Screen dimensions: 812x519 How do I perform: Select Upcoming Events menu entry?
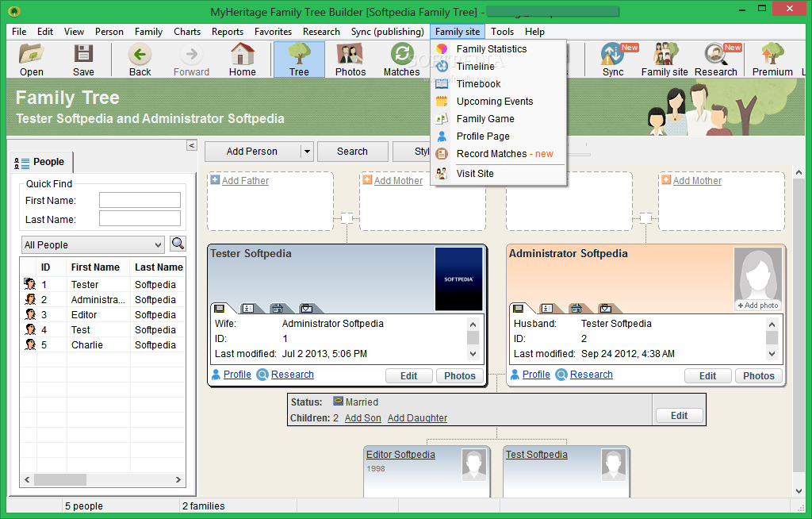point(495,101)
